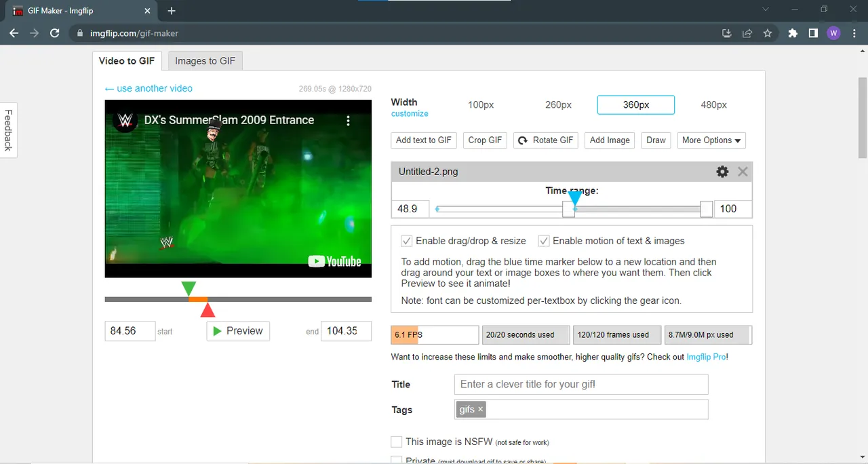Click the share page icon
Viewport: 868px width, 464px height.
click(747, 33)
